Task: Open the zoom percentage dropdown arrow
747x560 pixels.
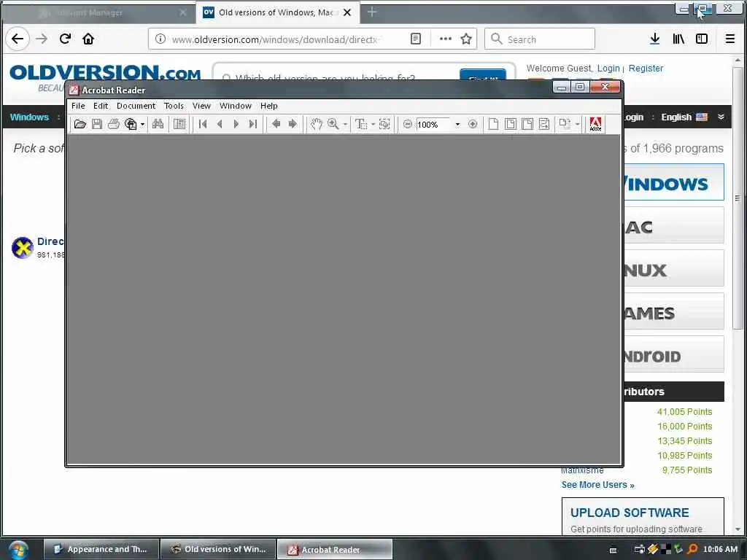Action: [x=457, y=125]
